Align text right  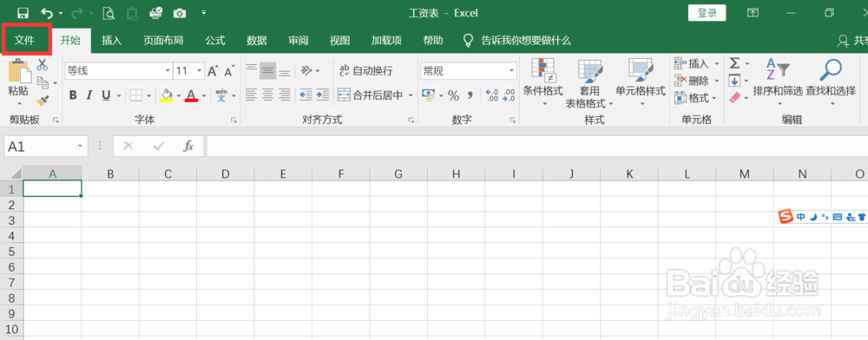point(285,95)
